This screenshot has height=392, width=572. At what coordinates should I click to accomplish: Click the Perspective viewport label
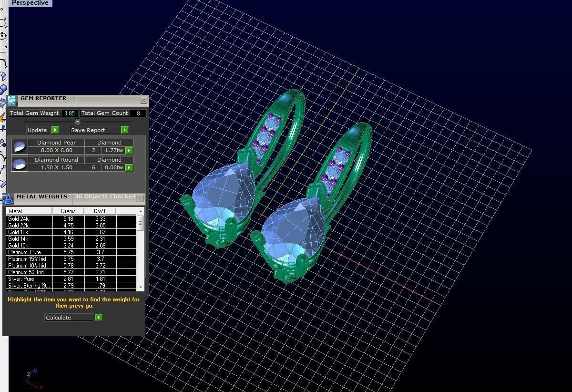pos(31,3)
